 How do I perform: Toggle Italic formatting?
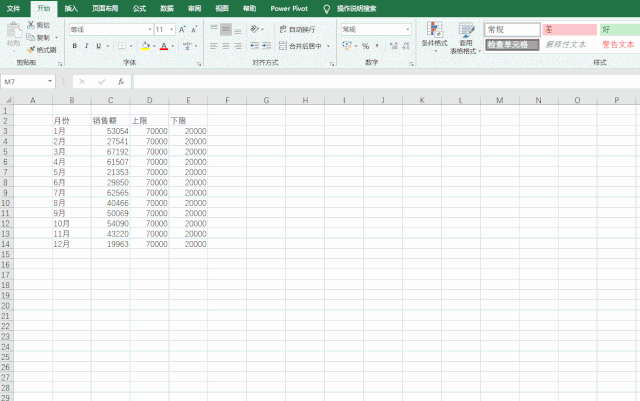tap(87, 46)
